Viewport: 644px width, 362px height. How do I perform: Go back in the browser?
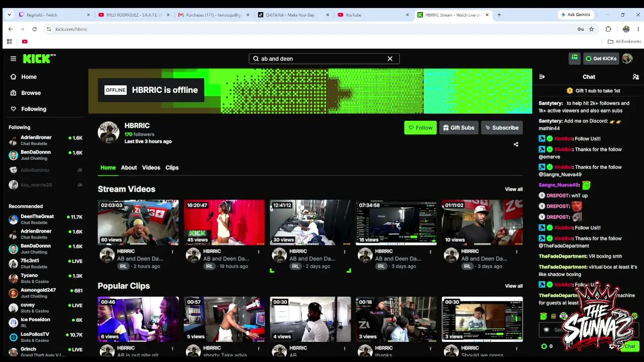pyautogui.click(x=11, y=29)
